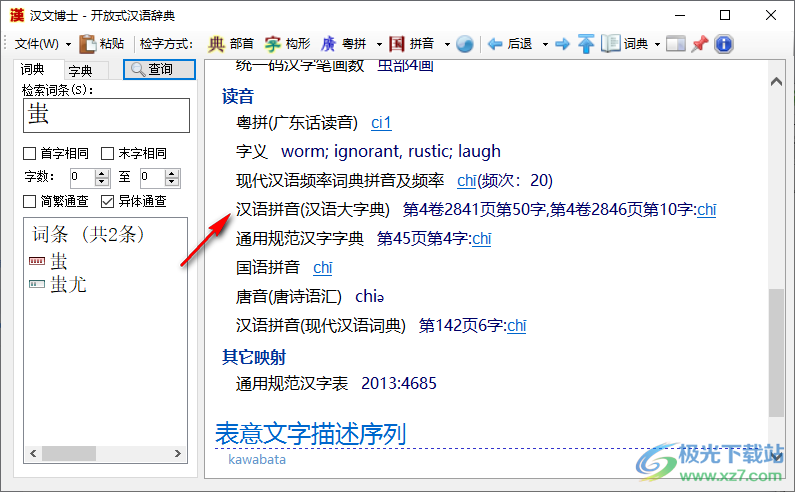Image resolution: width=795 pixels, height=492 pixels.
Task: Switch to the 词典 tab
Action: coord(33,69)
